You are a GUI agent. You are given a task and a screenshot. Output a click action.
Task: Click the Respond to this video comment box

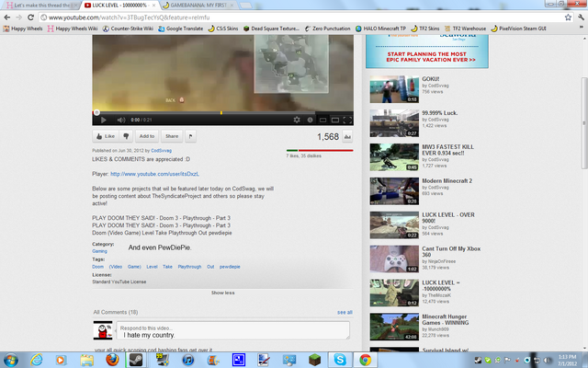(x=232, y=330)
